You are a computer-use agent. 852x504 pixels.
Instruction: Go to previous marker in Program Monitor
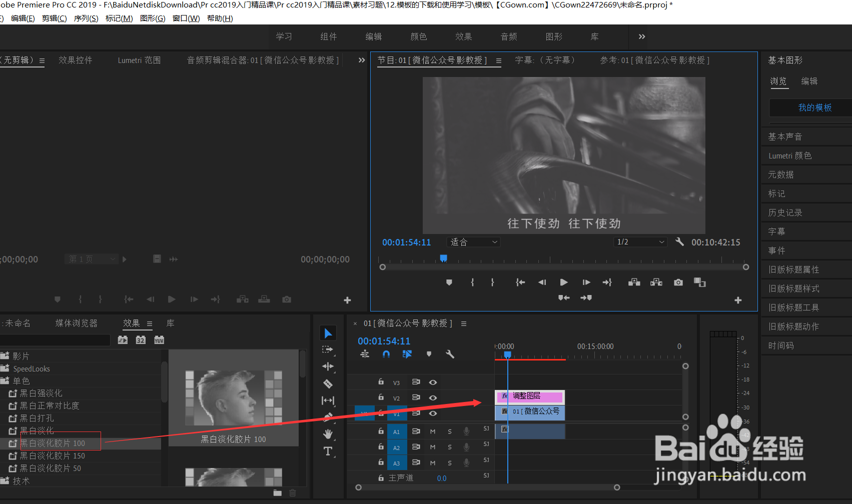(564, 298)
